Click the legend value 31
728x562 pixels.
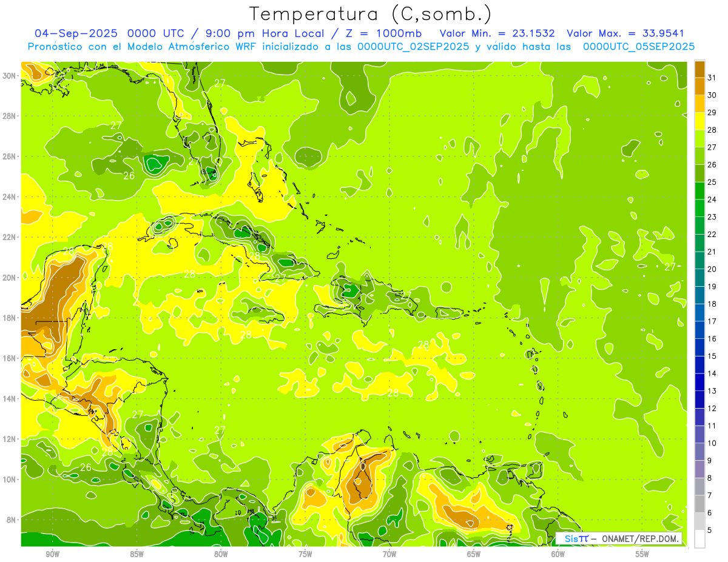(712, 78)
